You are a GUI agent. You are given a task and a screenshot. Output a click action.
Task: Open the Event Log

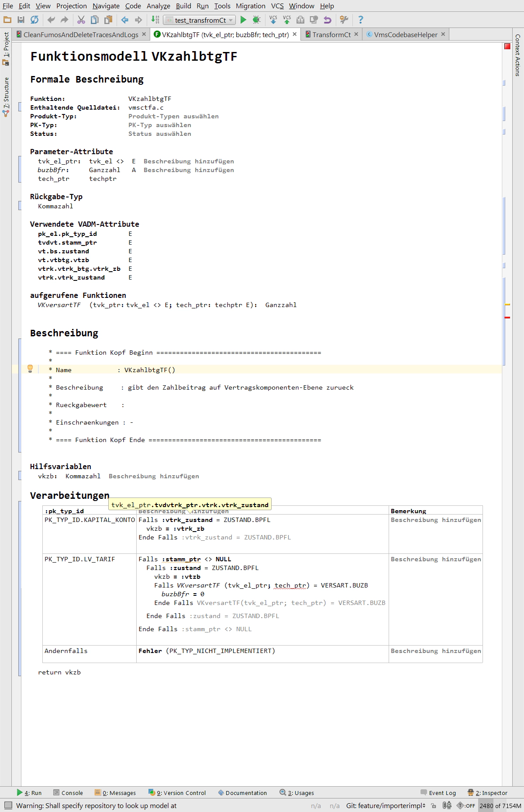point(438,793)
